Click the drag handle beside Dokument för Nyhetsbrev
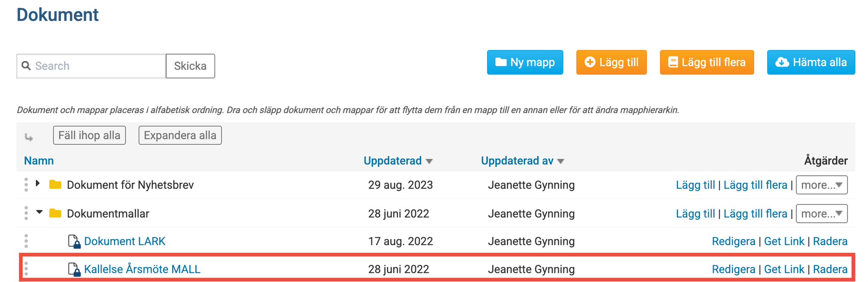Image resolution: width=868 pixels, height=282 pixels. [26, 185]
